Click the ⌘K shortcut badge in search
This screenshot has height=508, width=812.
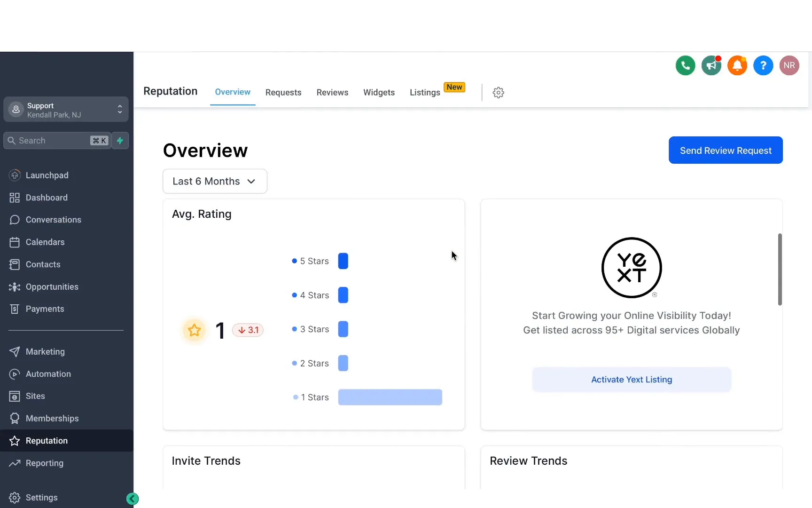coord(99,141)
